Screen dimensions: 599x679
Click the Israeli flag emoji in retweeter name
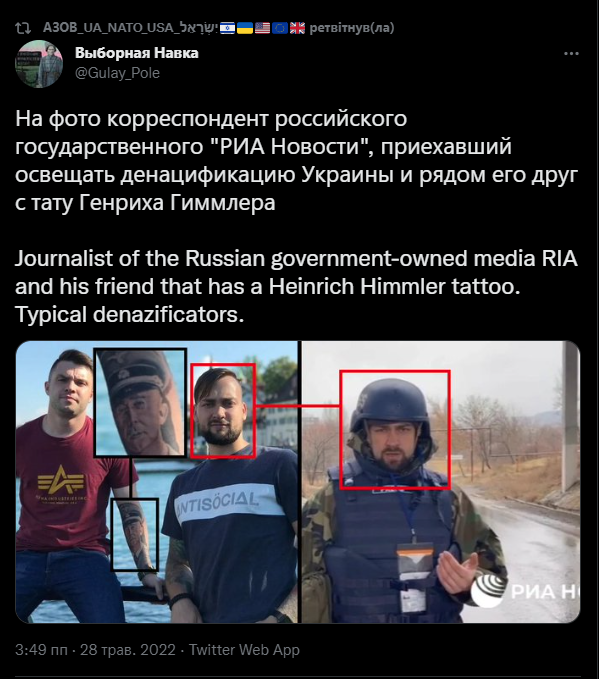pyautogui.click(x=227, y=28)
